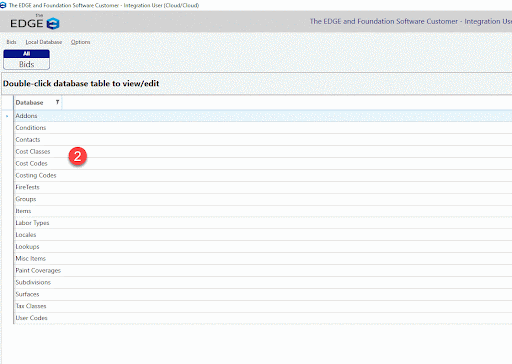Select the User Codes row

pyautogui.click(x=263, y=318)
